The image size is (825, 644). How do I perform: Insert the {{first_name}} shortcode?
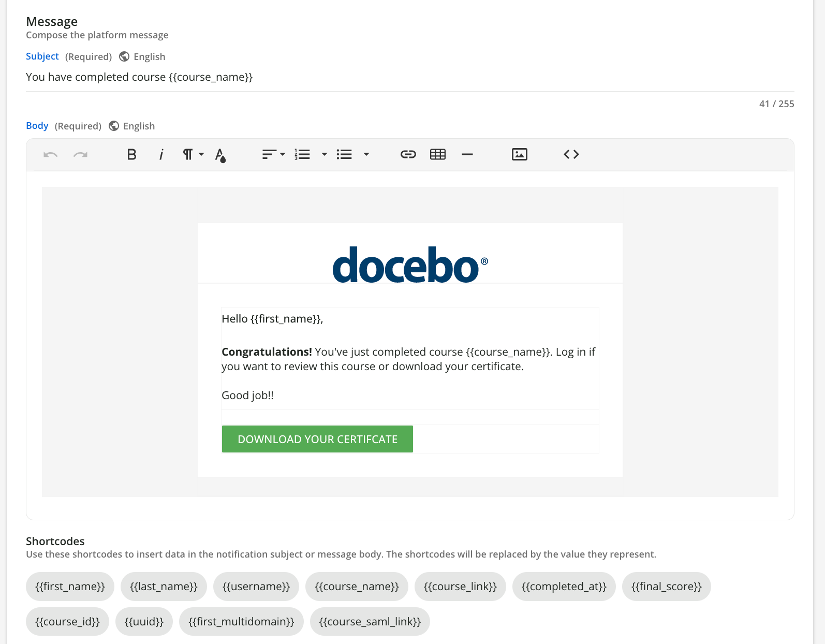70,587
